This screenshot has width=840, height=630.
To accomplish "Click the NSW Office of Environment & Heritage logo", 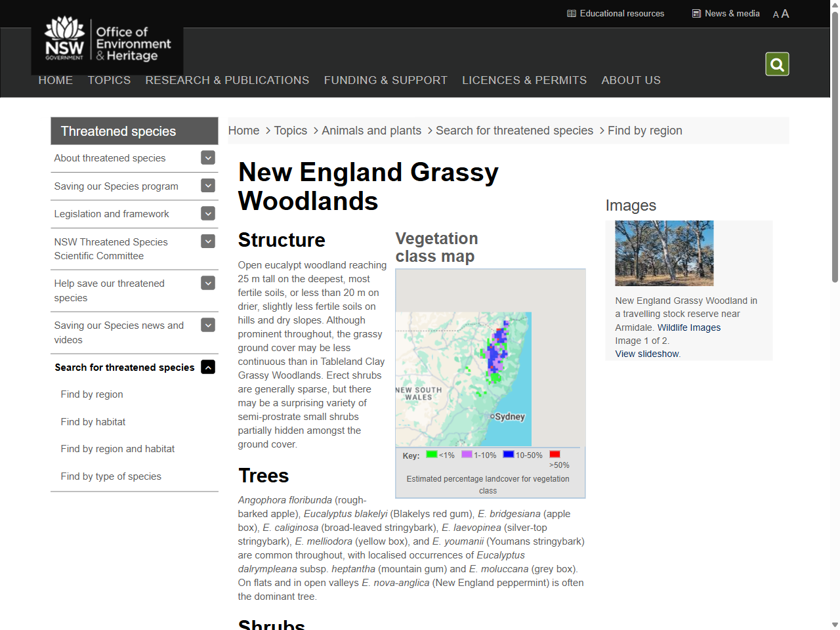I will [107, 41].
